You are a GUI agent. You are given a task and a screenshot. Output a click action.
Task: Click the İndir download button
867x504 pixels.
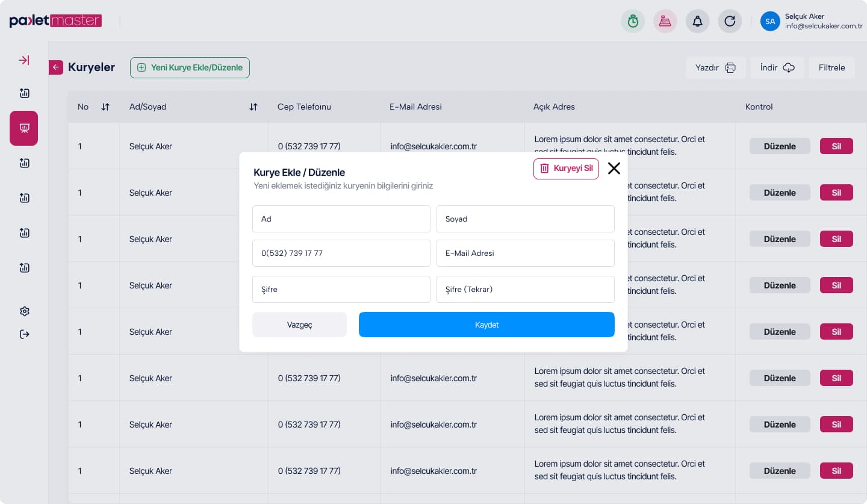point(777,67)
